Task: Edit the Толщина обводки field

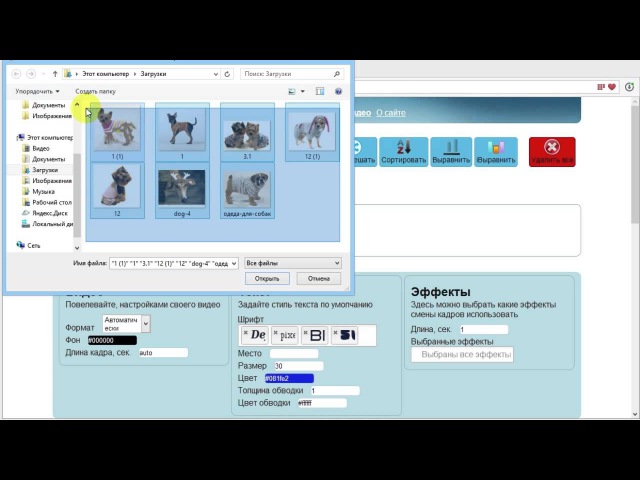Action: point(335,391)
